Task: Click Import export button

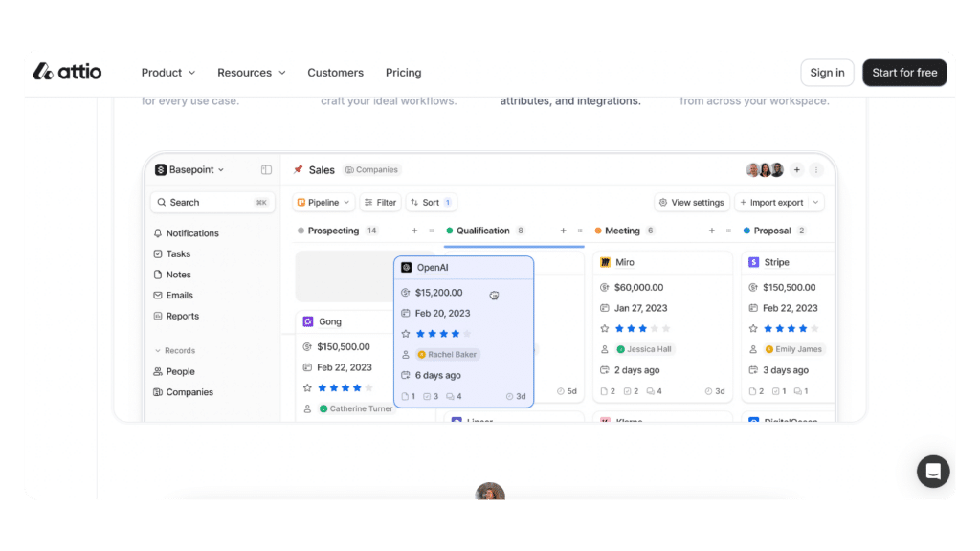Action: (772, 203)
